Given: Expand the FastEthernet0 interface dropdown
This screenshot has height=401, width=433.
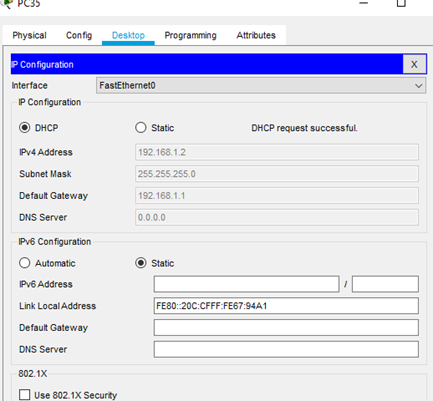Looking at the screenshot, I should tap(261, 86).
